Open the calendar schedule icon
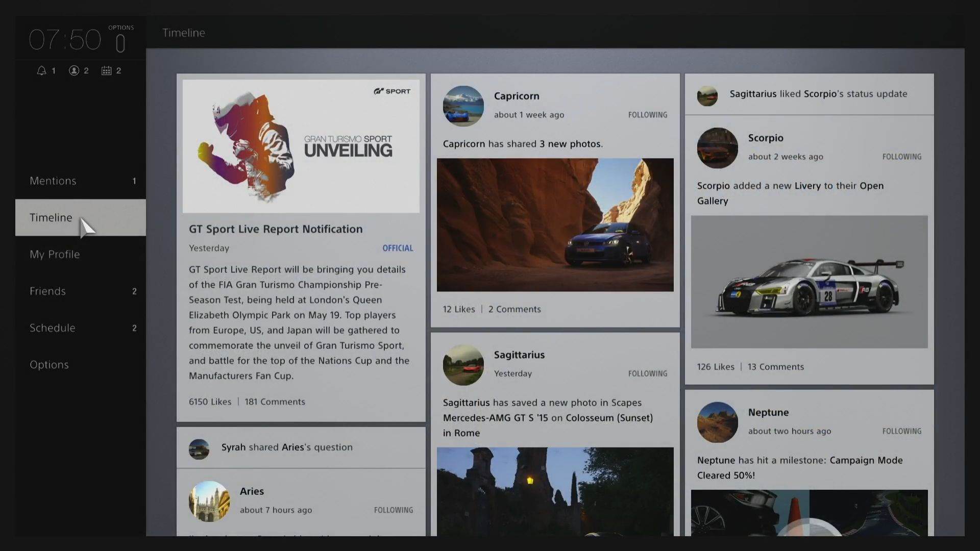Image resolution: width=980 pixels, height=551 pixels. click(106, 70)
